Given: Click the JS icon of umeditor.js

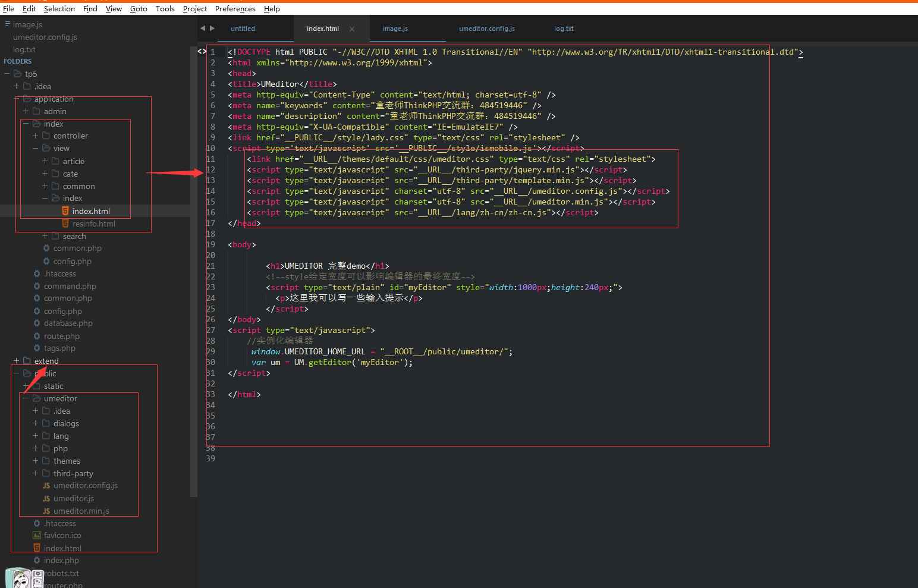Looking at the screenshot, I should [x=46, y=499].
